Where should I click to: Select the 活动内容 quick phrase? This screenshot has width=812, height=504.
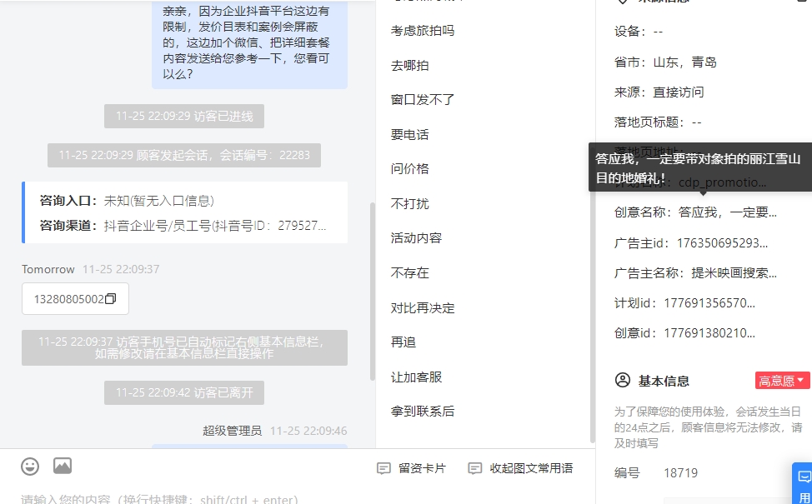(416, 237)
